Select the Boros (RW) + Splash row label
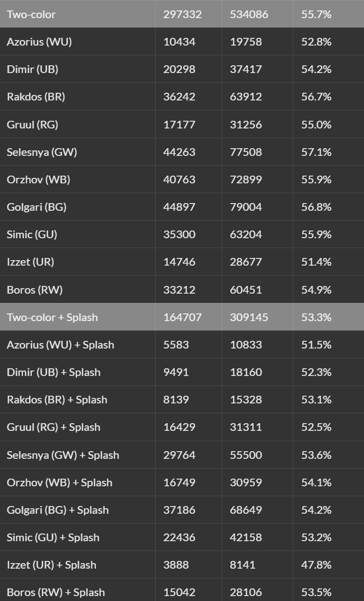The image size is (364, 601). [x=55, y=592]
